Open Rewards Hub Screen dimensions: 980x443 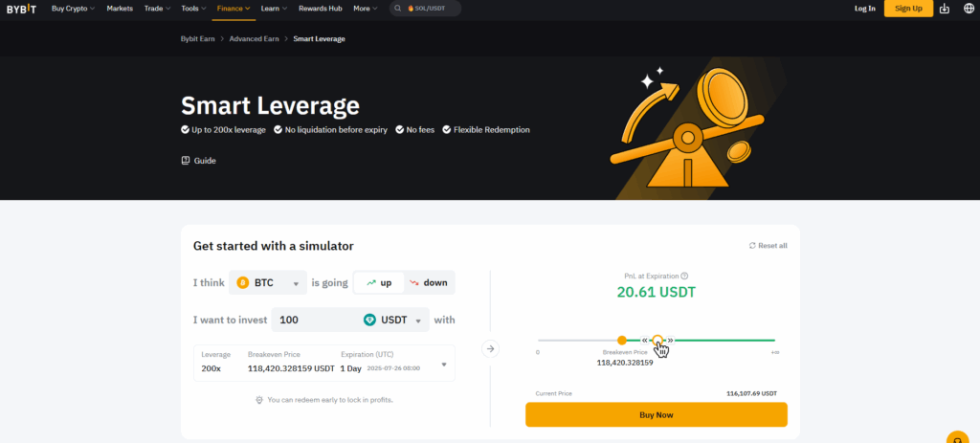pyautogui.click(x=320, y=9)
